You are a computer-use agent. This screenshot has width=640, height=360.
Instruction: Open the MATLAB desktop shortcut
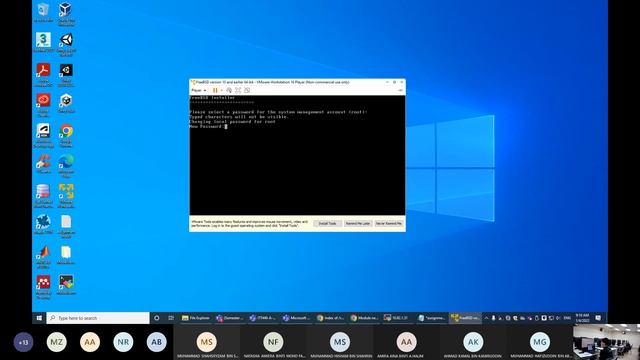[x=43, y=256]
